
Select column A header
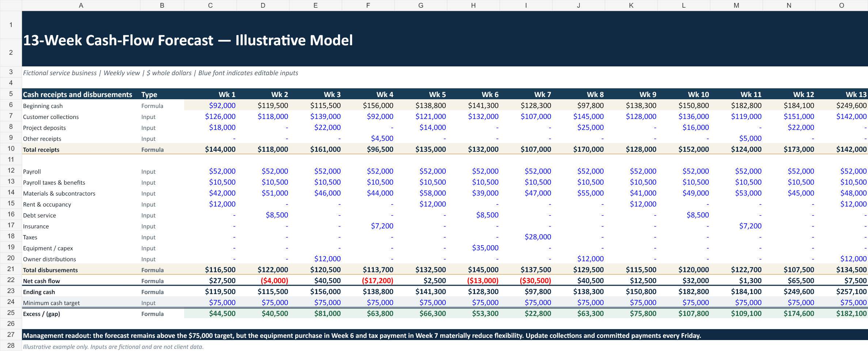[x=81, y=5]
